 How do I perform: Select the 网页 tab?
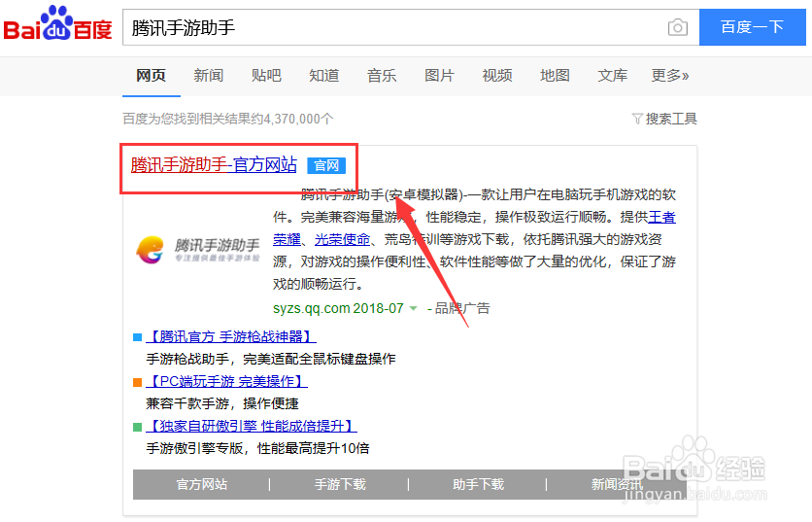(x=151, y=76)
